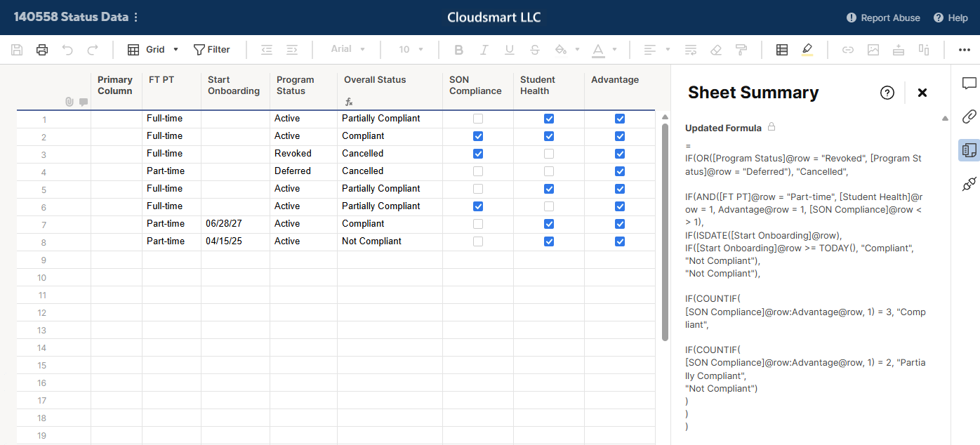Click the vertical scrollbar of the grid
Screen dimensions: 980x445
tap(665, 232)
